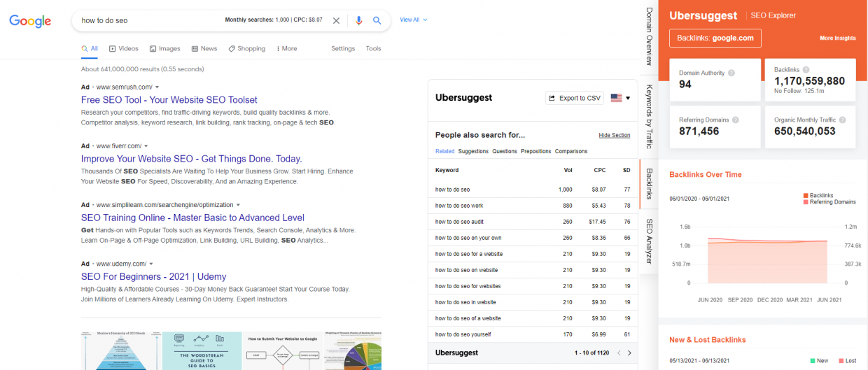Open SEO Training Online Simplilearn ad link
The width and height of the screenshot is (868, 370).
(192, 218)
